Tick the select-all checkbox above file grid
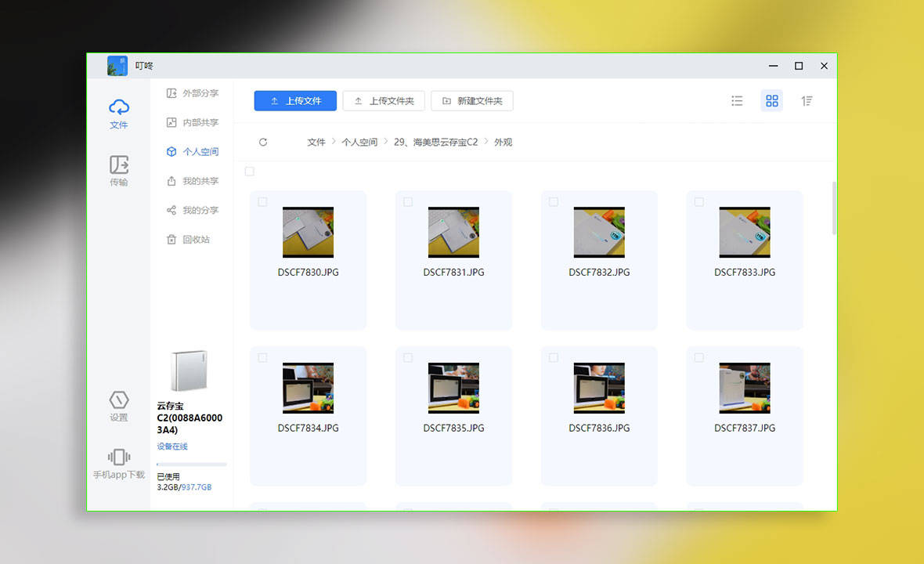This screenshot has width=924, height=564. [249, 171]
